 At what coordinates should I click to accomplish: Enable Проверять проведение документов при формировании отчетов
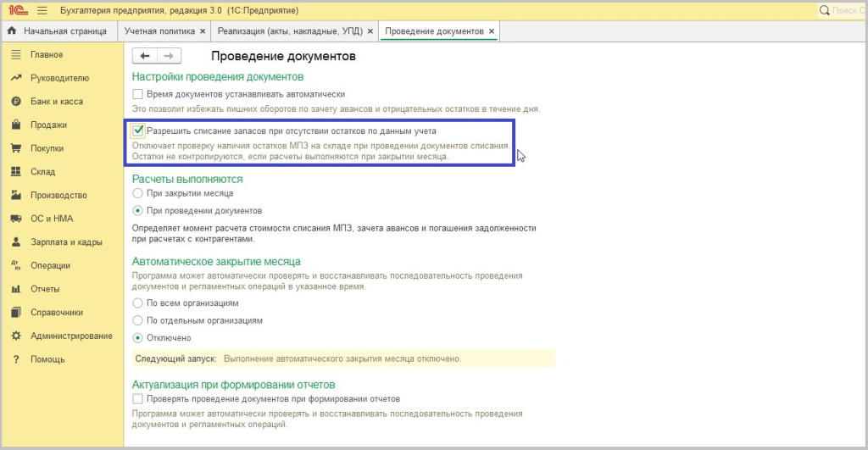coord(138,399)
